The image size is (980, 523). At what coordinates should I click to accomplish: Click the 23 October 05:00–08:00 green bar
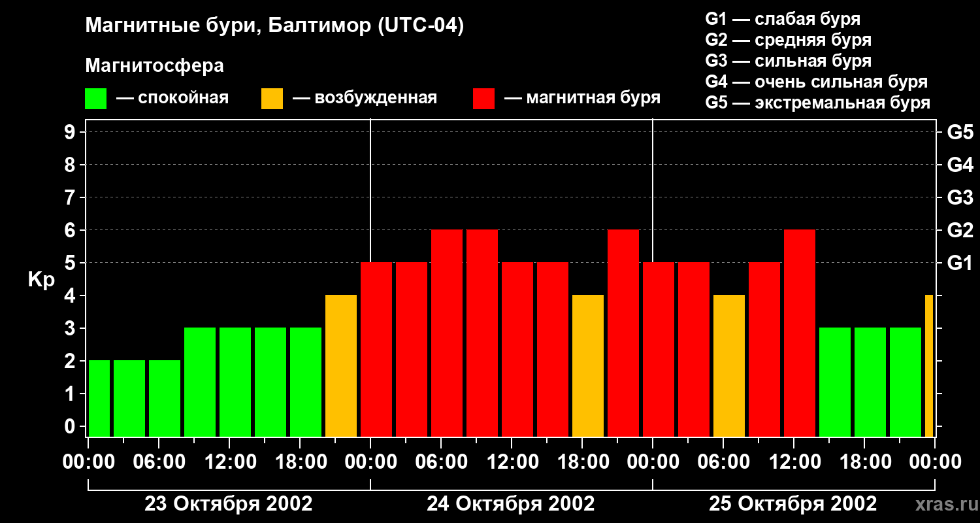[165, 399]
